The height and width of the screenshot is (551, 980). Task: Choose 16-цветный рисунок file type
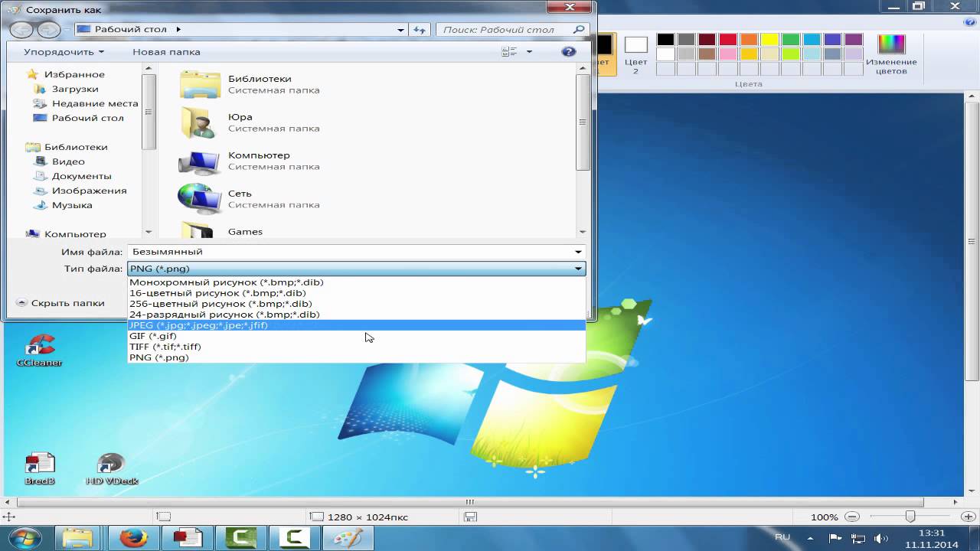[356, 293]
